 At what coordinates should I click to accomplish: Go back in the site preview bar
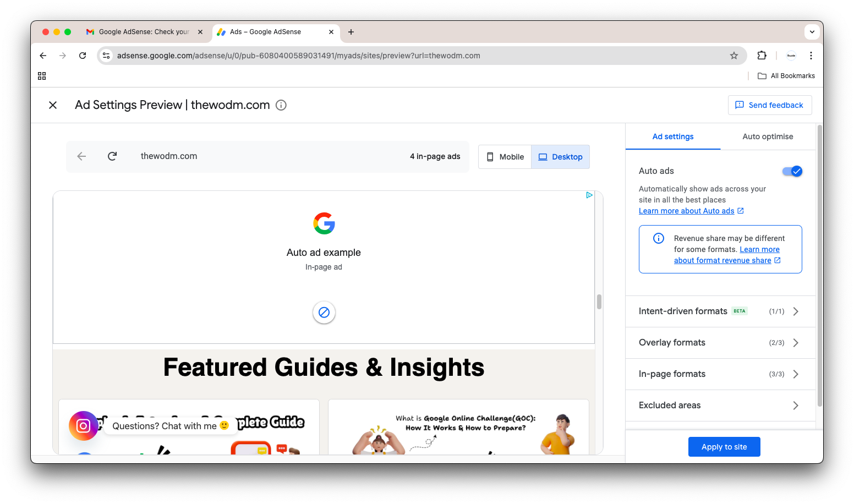point(81,156)
